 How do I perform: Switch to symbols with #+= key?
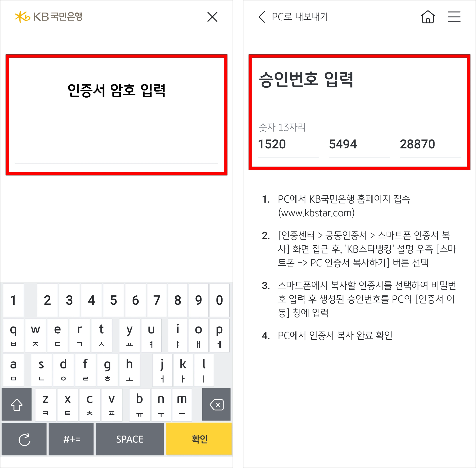coord(71,439)
